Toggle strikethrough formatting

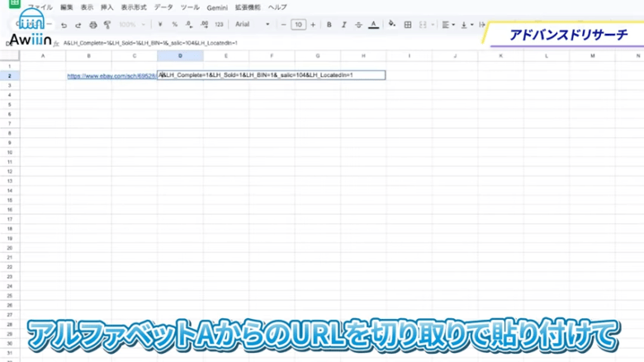coord(358,25)
